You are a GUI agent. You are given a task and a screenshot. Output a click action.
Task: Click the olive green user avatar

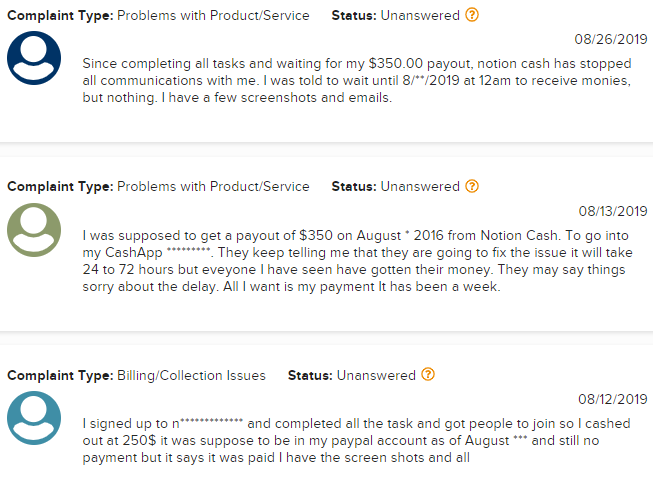tap(34, 230)
